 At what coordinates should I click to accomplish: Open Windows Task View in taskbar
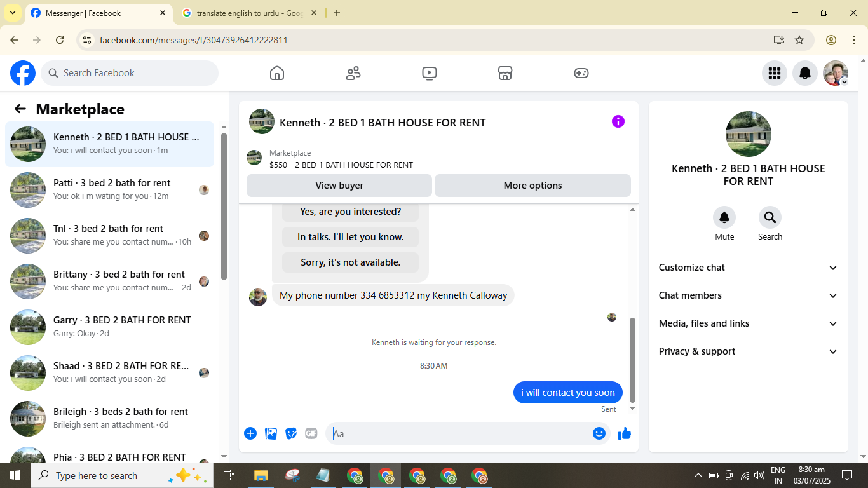[x=229, y=475]
